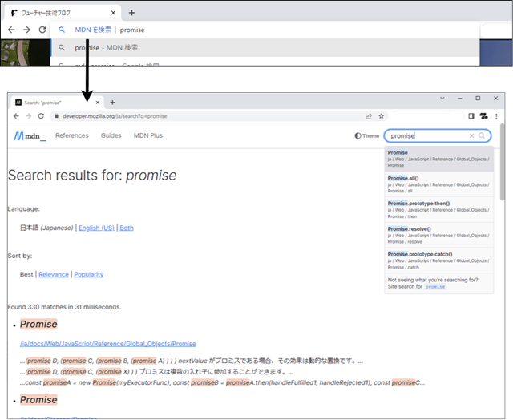
Task: Open MDN Plus menu
Action: coord(147,135)
